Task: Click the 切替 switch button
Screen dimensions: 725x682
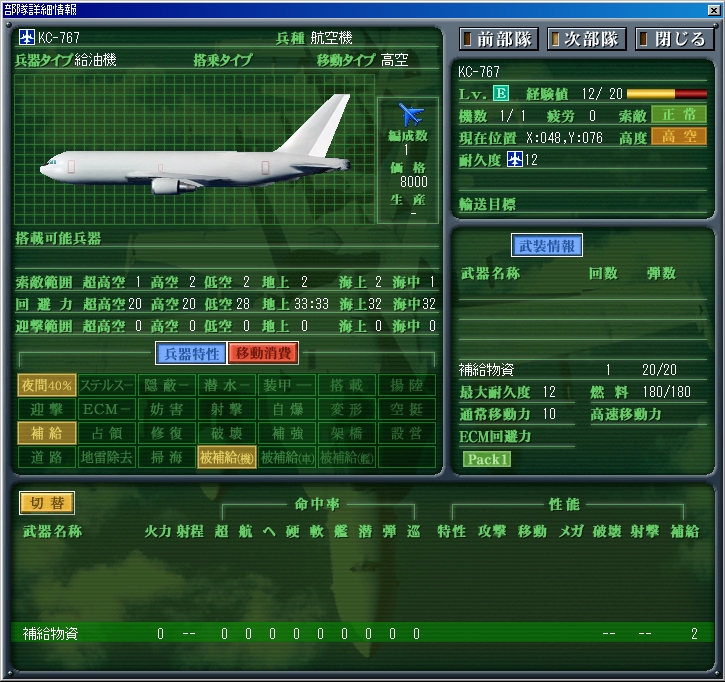Action: [x=47, y=503]
